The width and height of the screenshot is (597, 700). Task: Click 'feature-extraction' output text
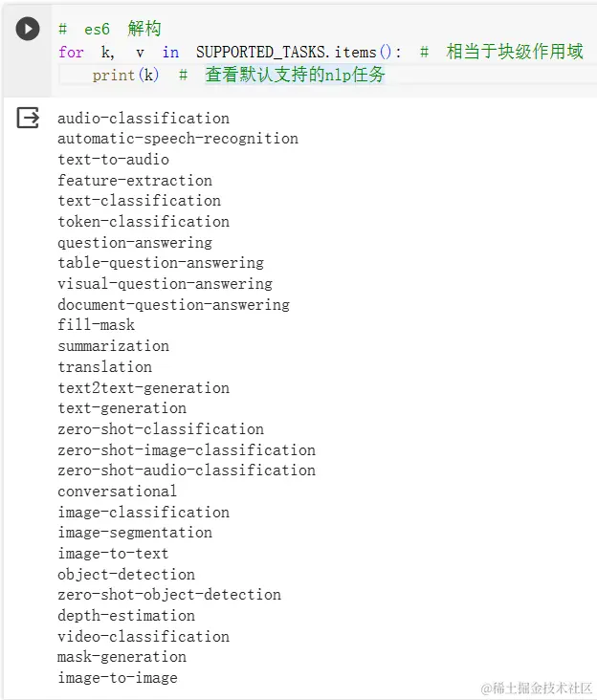tap(135, 181)
